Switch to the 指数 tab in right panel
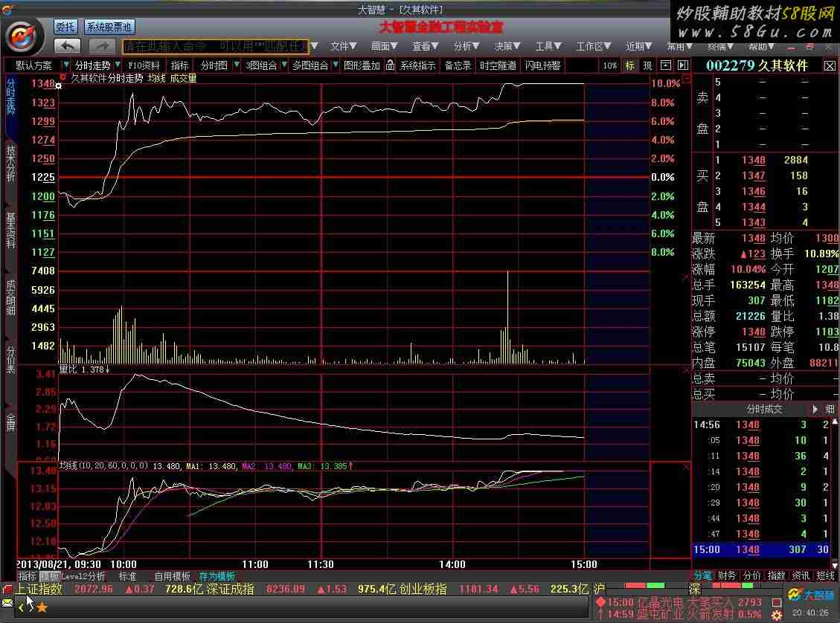The width and height of the screenshot is (840, 623). click(776, 575)
